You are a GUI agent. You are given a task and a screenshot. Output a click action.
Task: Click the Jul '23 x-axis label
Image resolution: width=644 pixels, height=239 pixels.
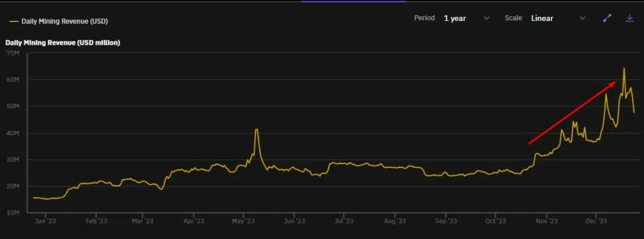pos(343,221)
